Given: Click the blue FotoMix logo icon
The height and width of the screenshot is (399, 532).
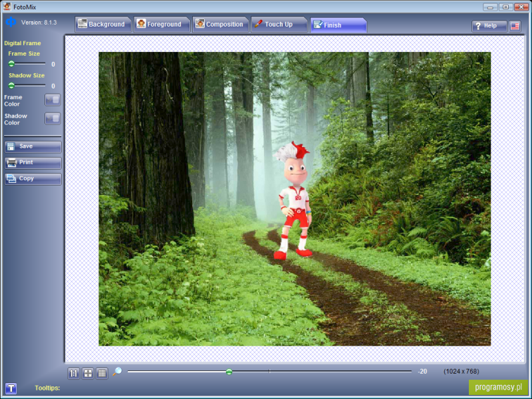Looking at the screenshot, I should (x=11, y=22).
